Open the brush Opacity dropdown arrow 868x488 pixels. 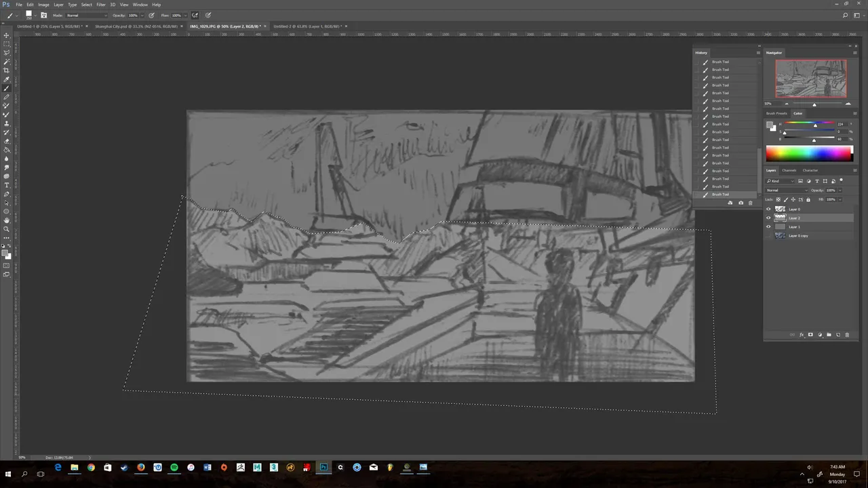tap(142, 15)
